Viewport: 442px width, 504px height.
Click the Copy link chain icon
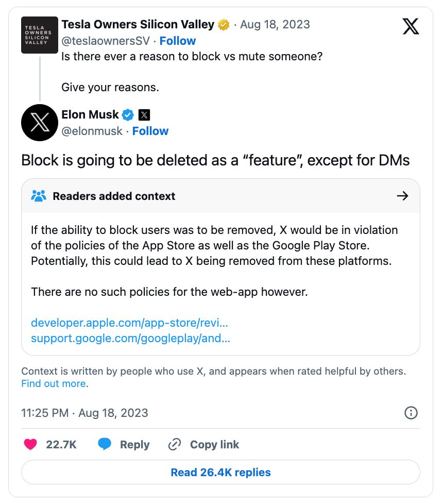[176, 444]
